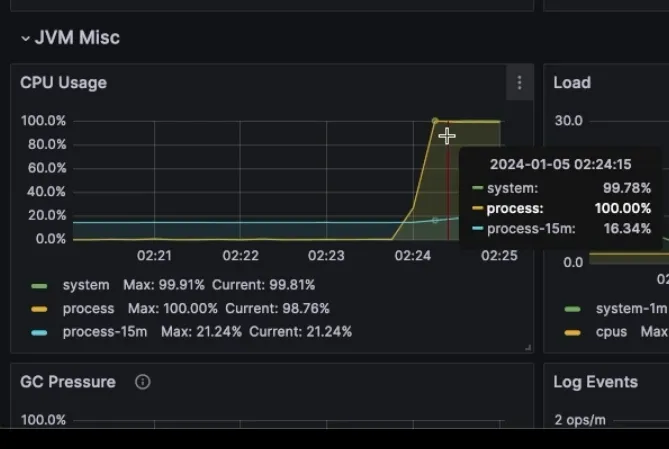Screen dimensions: 669x449
Task: Click 02:24 label on CPU Usage time axis
Action: (413, 256)
